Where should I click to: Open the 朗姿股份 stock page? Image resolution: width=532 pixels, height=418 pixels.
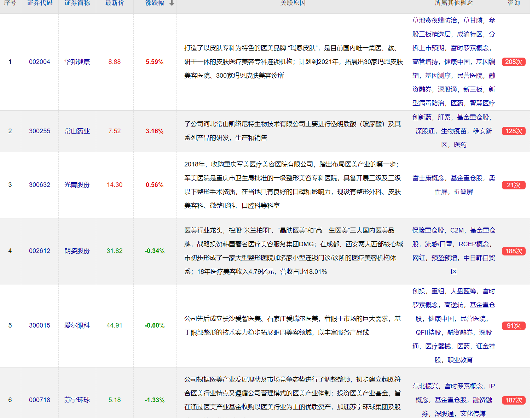[x=77, y=251]
